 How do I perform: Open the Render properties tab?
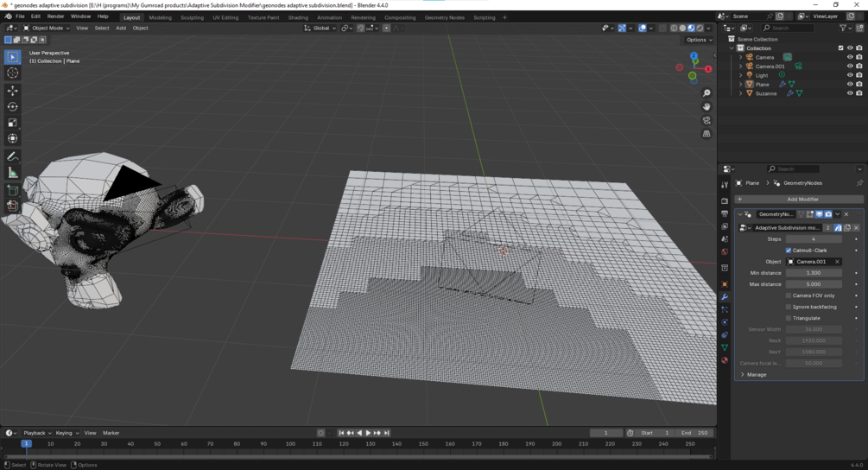[x=725, y=200]
